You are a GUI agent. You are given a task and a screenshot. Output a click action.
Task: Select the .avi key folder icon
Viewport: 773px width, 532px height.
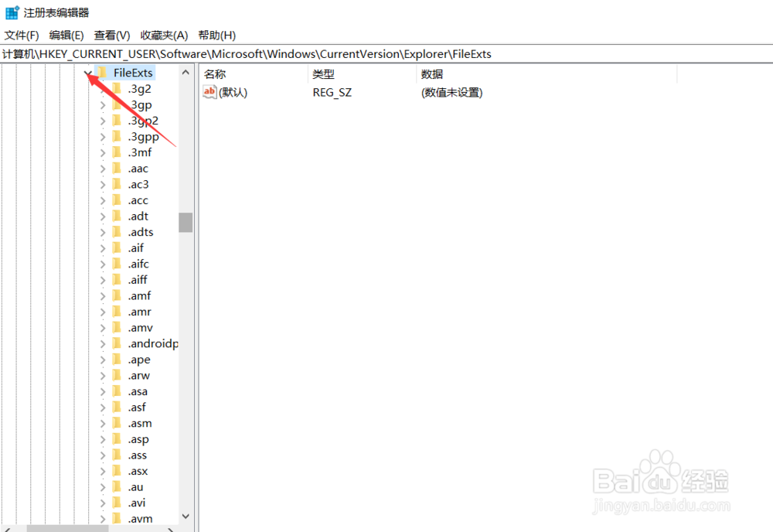point(117,502)
